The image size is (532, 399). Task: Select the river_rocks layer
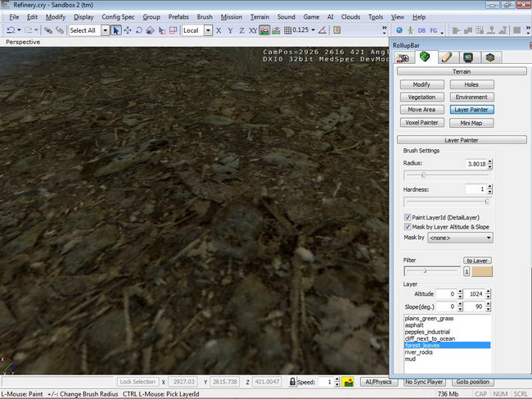point(447,352)
